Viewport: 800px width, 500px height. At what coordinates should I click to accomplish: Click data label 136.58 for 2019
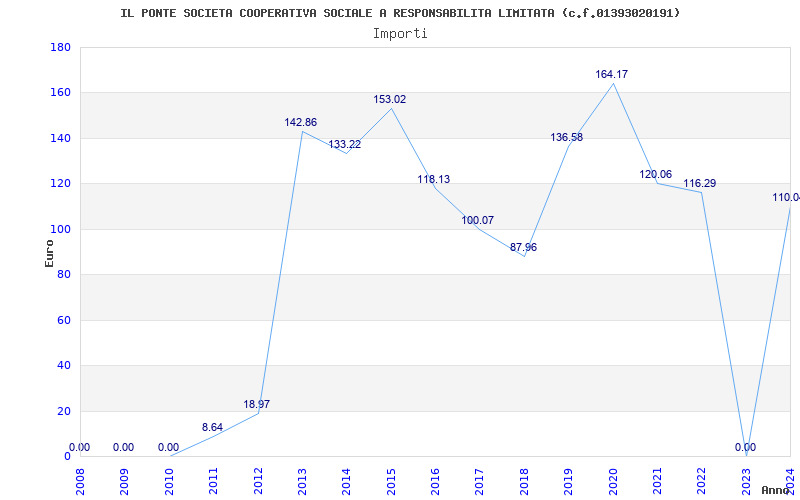pyautogui.click(x=566, y=137)
